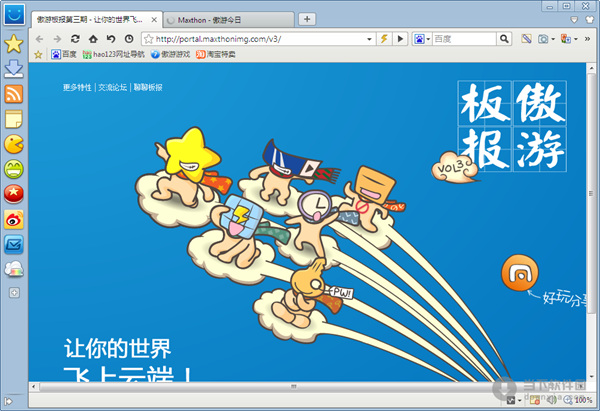This screenshot has width=600, height=411.
Task: Expand the translate tool dropdown arrow
Action: pos(576,39)
